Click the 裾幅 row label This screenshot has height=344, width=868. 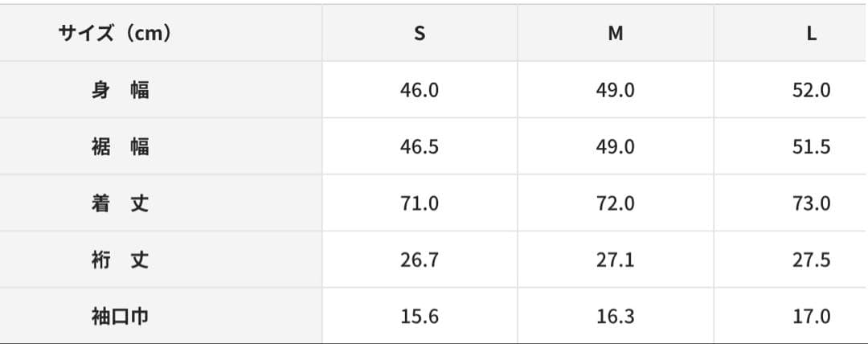[120, 147]
